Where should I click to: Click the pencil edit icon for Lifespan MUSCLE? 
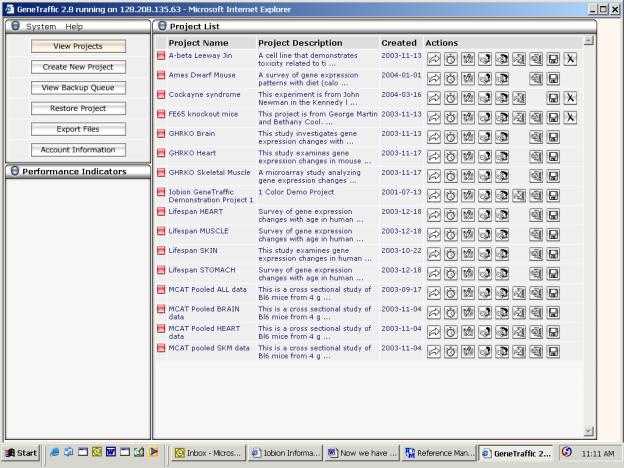click(468, 234)
